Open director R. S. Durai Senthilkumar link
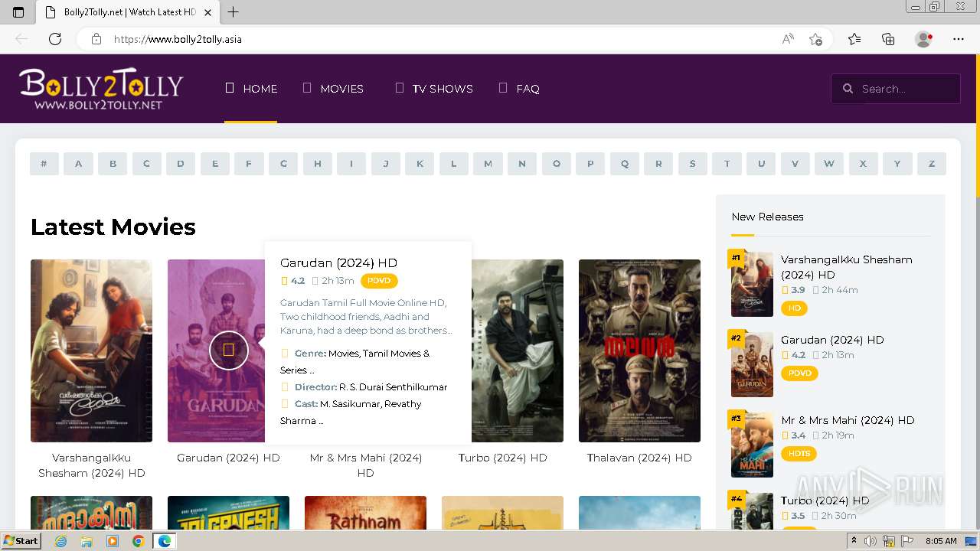The width and height of the screenshot is (980, 551). [x=394, y=387]
